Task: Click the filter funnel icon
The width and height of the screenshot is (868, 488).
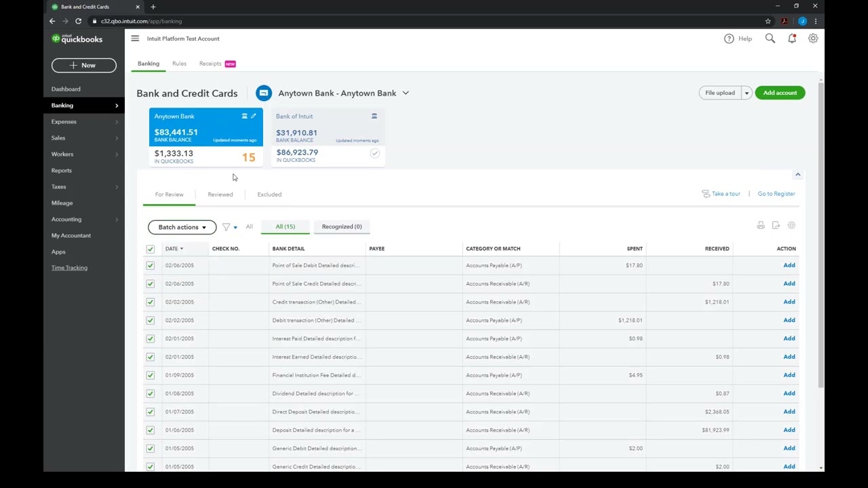Action: click(x=226, y=227)
